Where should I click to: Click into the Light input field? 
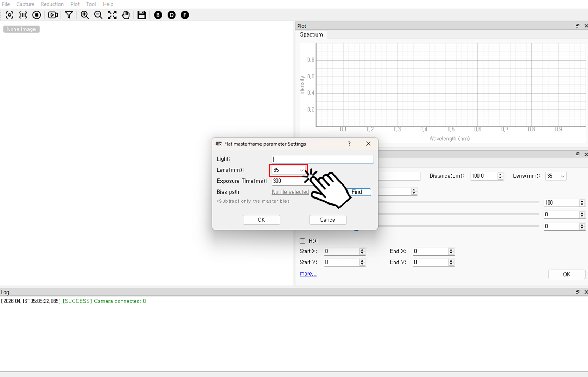(322, 159)
